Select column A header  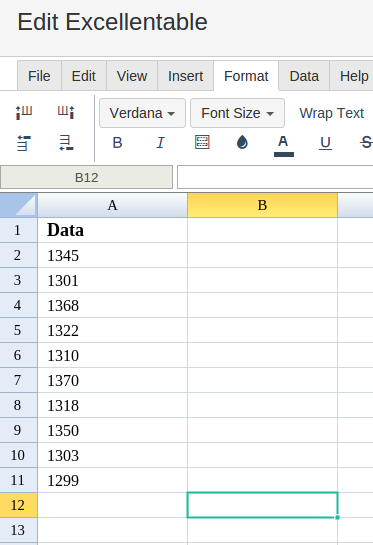tap(112, 205)
